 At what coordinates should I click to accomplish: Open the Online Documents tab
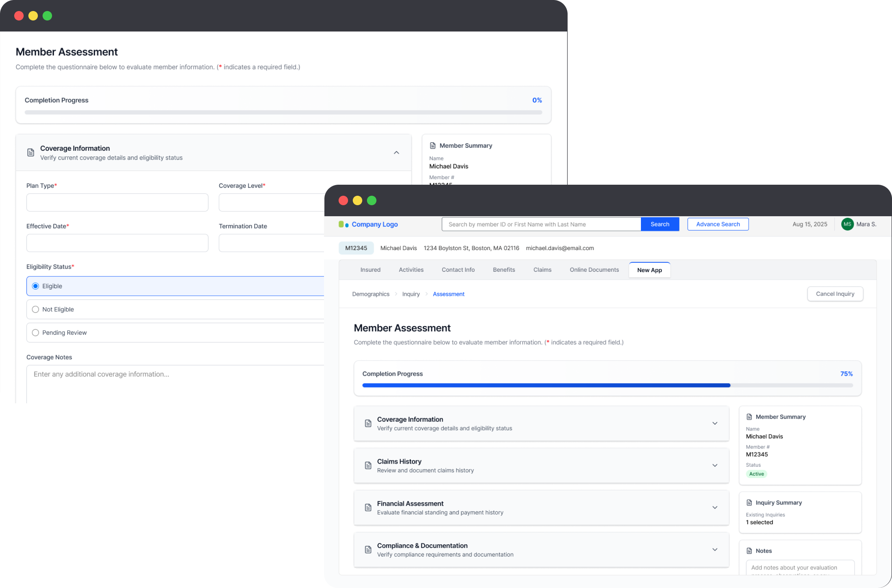pos(594,270)
